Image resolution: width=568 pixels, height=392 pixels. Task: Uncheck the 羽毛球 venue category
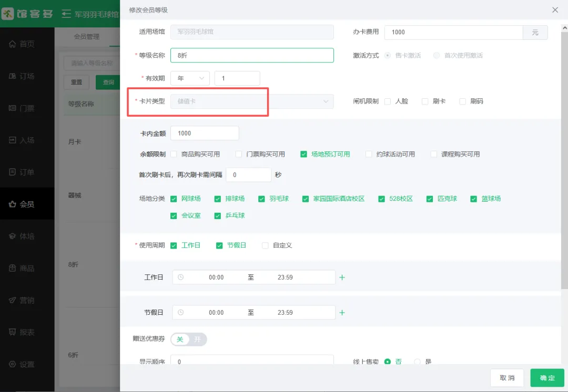tap(261, 199)
